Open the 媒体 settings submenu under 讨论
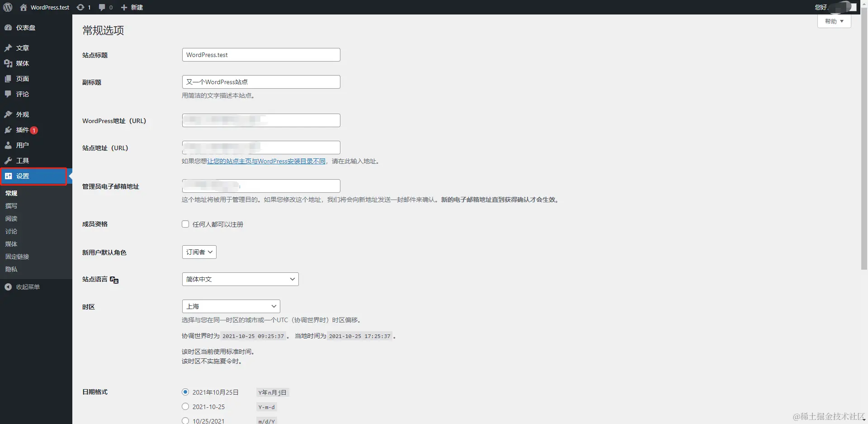868x424 pixels. click(x=11, y=244)
